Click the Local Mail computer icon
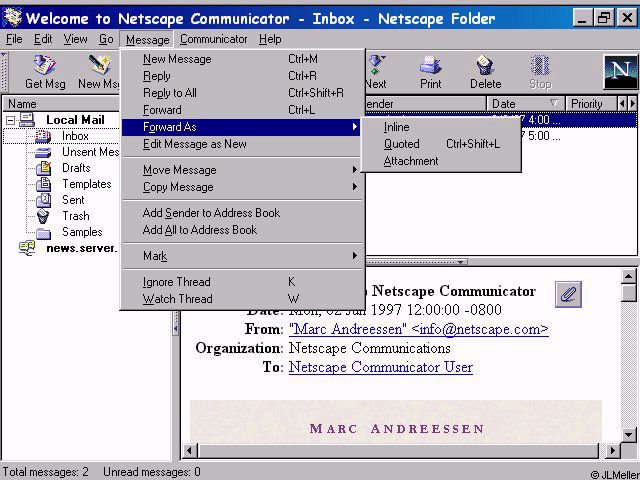Viewport: 640px width, 480px height. pyautogui.click(x=27, y=120)
